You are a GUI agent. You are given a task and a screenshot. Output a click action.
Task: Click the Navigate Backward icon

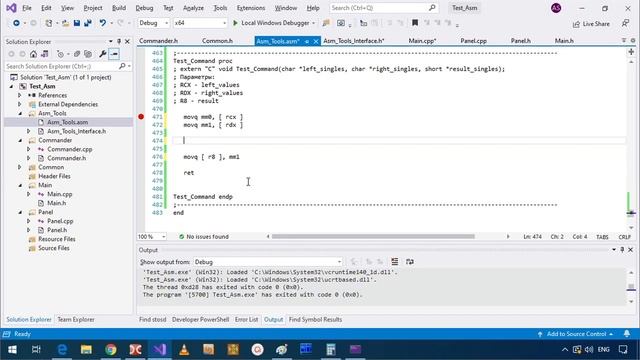click(16, 23)
